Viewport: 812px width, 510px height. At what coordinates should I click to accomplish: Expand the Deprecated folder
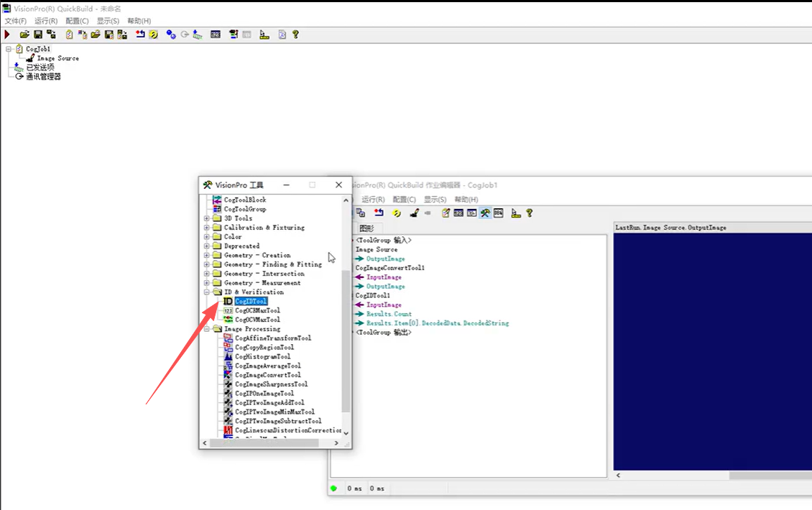207,246
